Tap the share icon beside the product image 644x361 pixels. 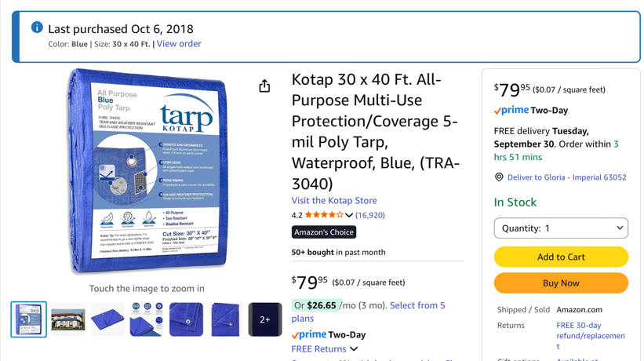click(x=264, y=86)
